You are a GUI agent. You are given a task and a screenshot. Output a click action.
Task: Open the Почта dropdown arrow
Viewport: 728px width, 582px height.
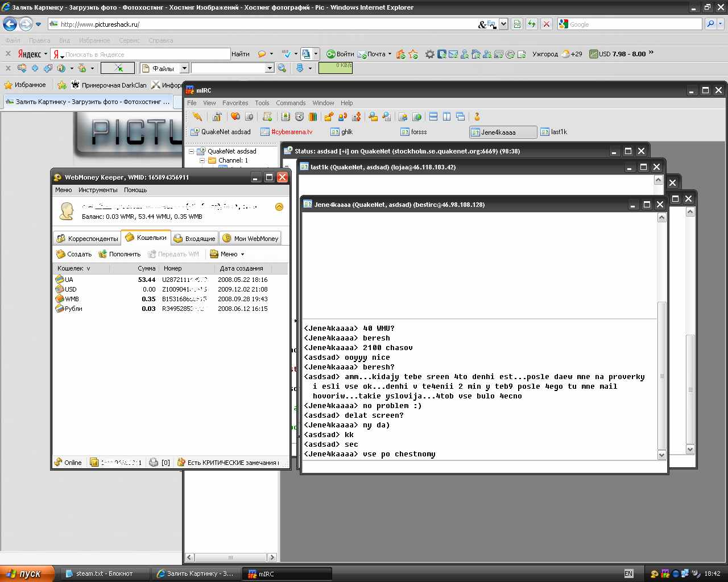coord(390,54)
